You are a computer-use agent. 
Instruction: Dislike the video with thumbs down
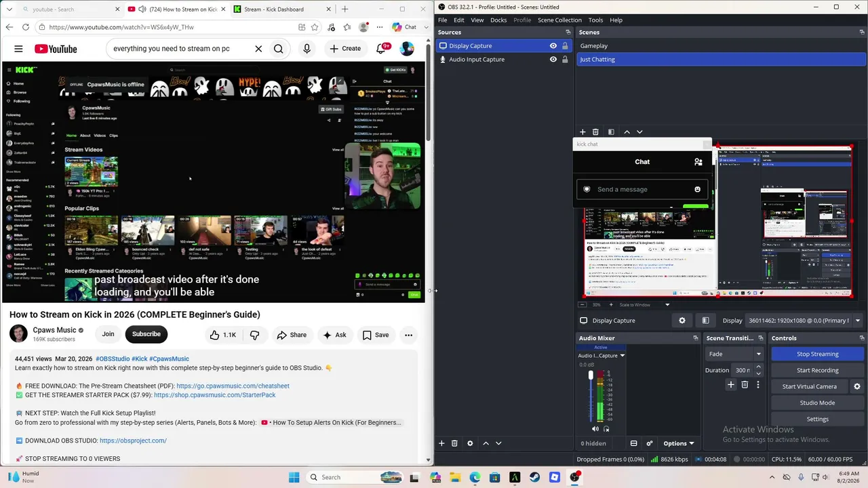[x=255, y=335]
